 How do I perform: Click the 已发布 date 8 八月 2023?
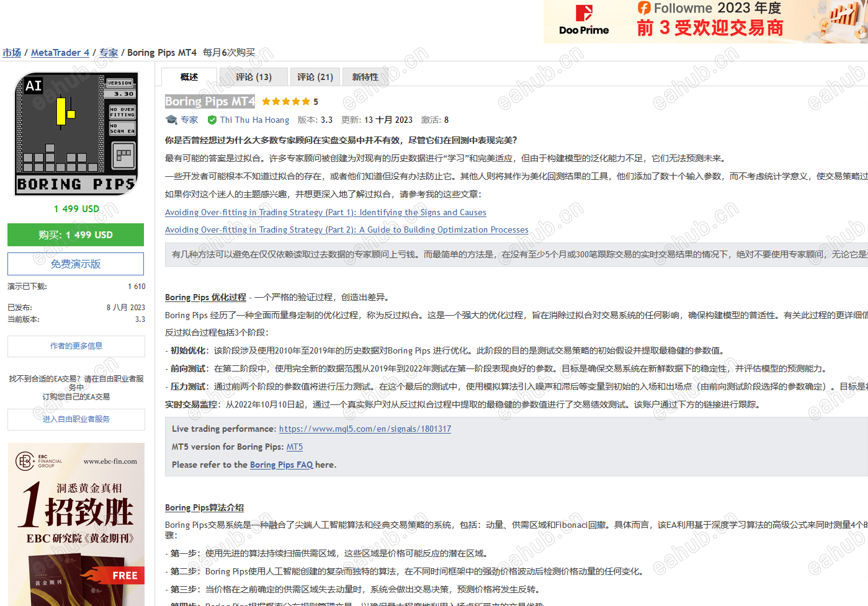pyautogui.click(x=126, y=308)
